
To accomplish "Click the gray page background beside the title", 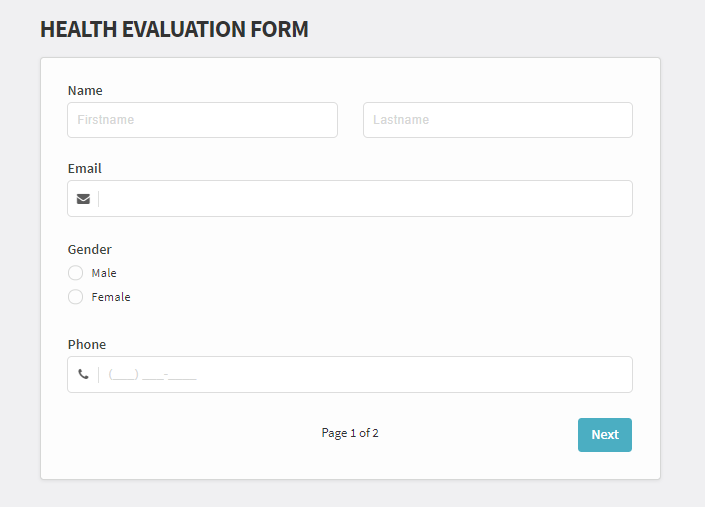I will (495, 29).
